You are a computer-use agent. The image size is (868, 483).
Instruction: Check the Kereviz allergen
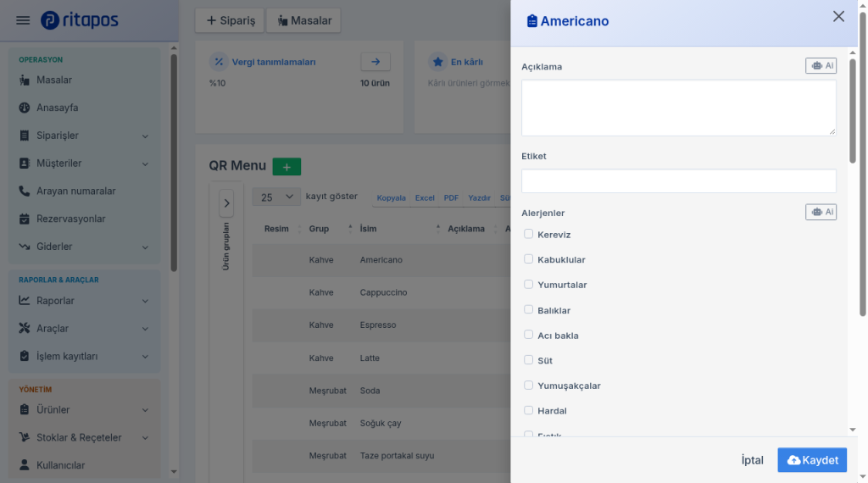(529, 234)
